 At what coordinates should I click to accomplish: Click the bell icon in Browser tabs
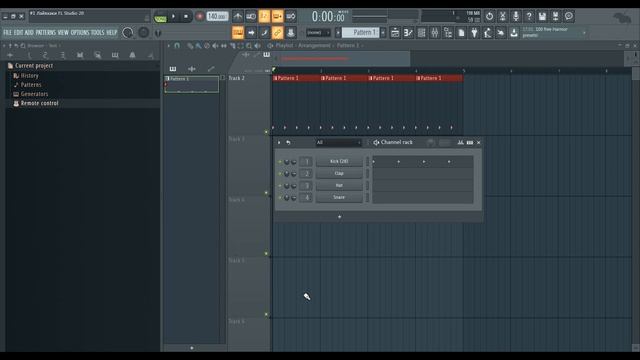pyautogui.click(x=132, y=55)
